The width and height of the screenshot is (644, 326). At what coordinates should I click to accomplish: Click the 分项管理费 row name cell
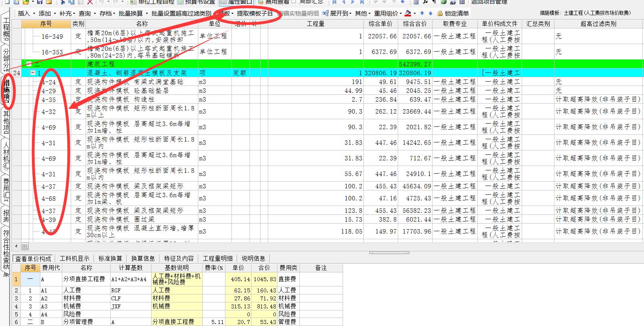coord(86,322)
